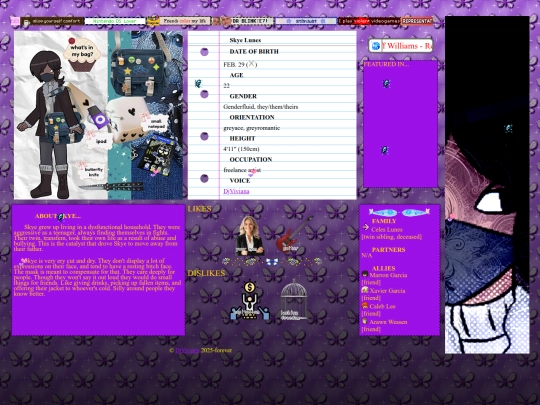Click the FEB. 29 birth date value

click(240, 64)
